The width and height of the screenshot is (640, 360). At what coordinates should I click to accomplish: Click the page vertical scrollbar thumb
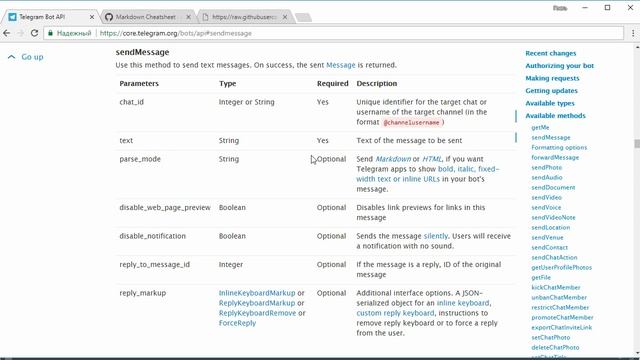point(637,144)
